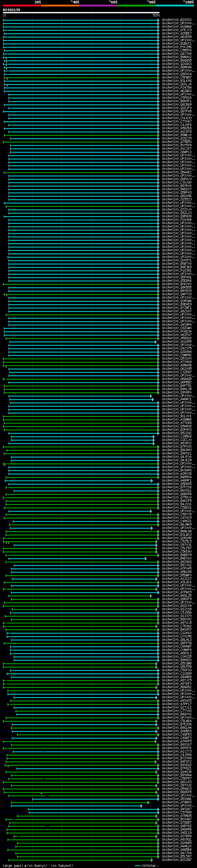Select the UniRef100_B4E010 label

(177, 558)
